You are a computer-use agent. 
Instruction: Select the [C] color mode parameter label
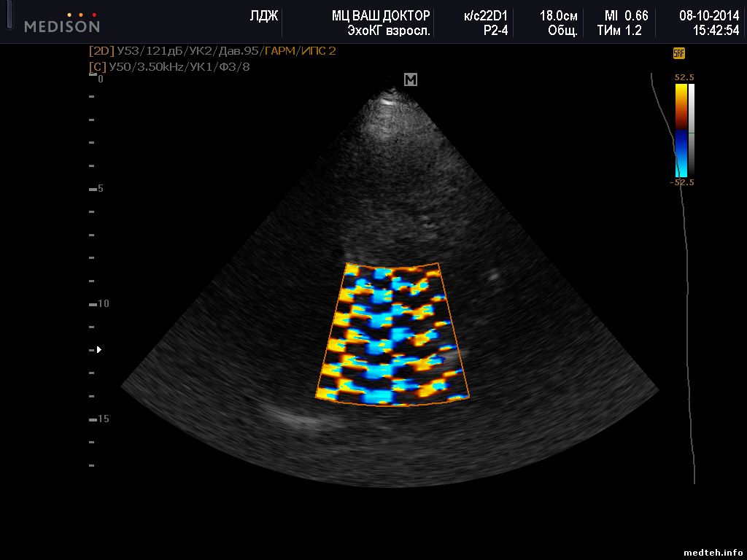[97, 66]
